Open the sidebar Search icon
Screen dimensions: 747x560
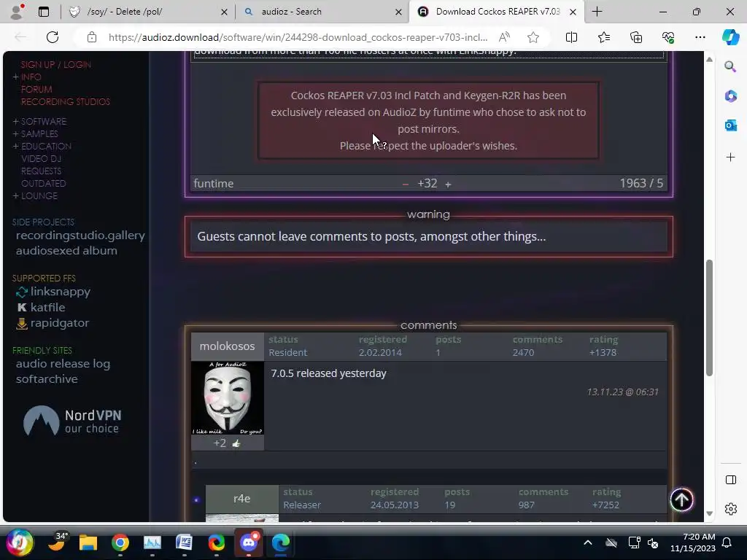point(730,66)
